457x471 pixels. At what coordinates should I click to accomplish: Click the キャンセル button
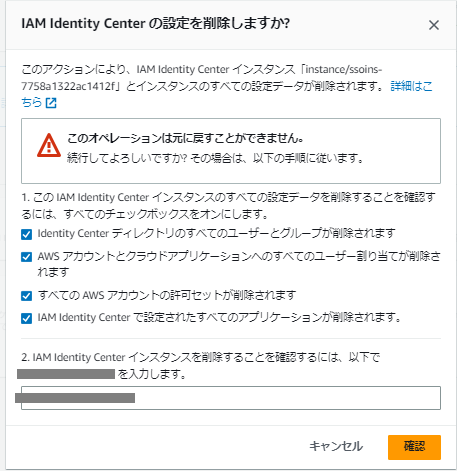[336, 446]
